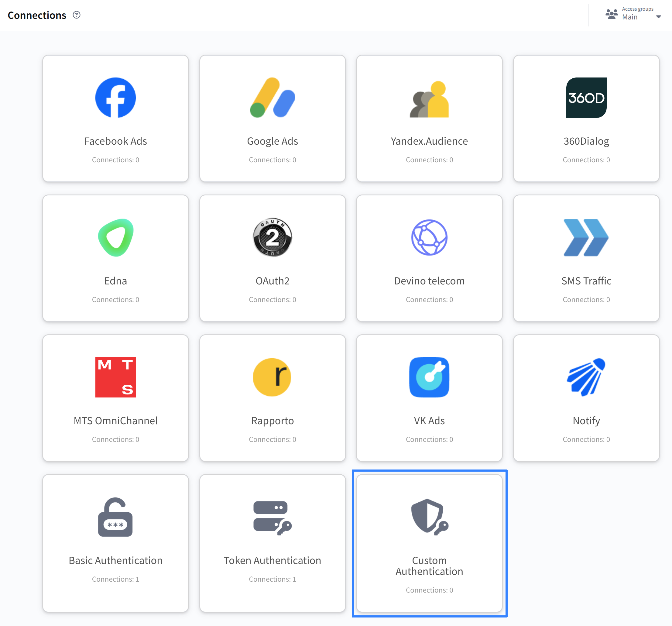Screen dimensions: 672x626
Task: Open the Token Authentication card title
Action: (x=272, y=560)
